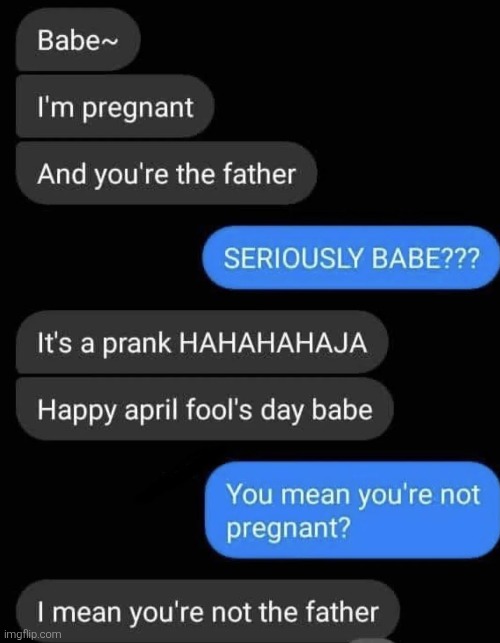
Task: Click "father" in the "And you're the father" message
Action: 259,173
